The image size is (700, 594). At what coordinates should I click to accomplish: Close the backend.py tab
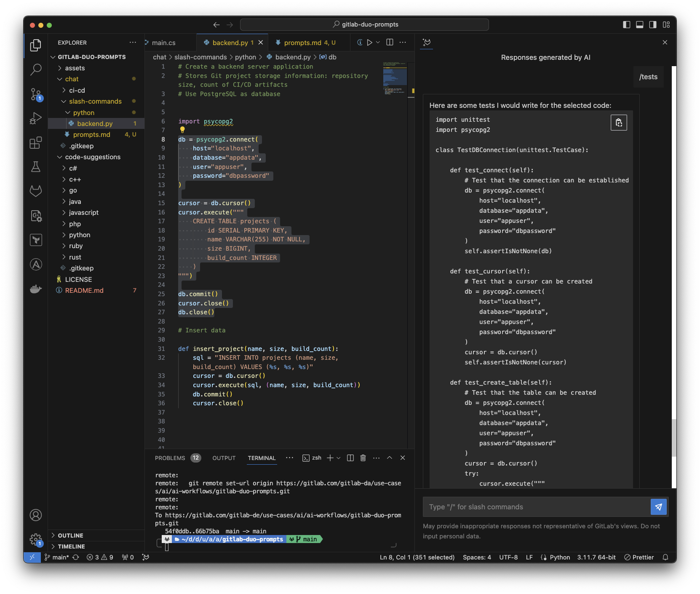(261, 43)
